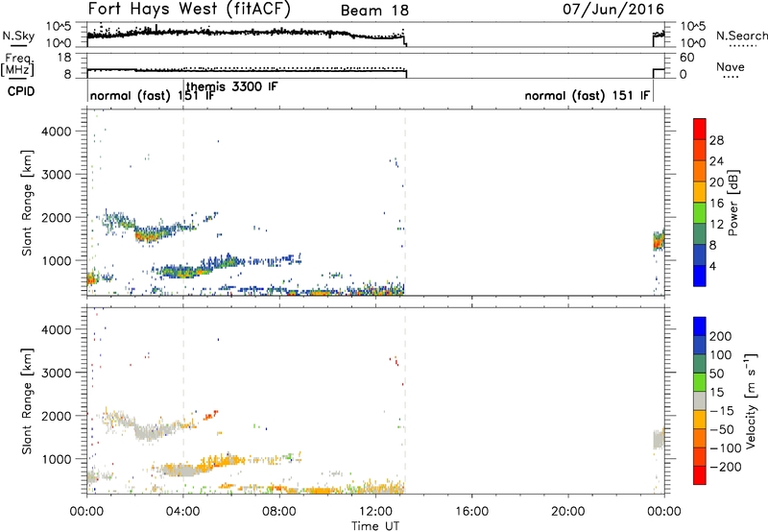The height and width of the screenshot is (532, 768).
Task: Click the '16' Power colorbar tick
Action: tap(716, 203)
